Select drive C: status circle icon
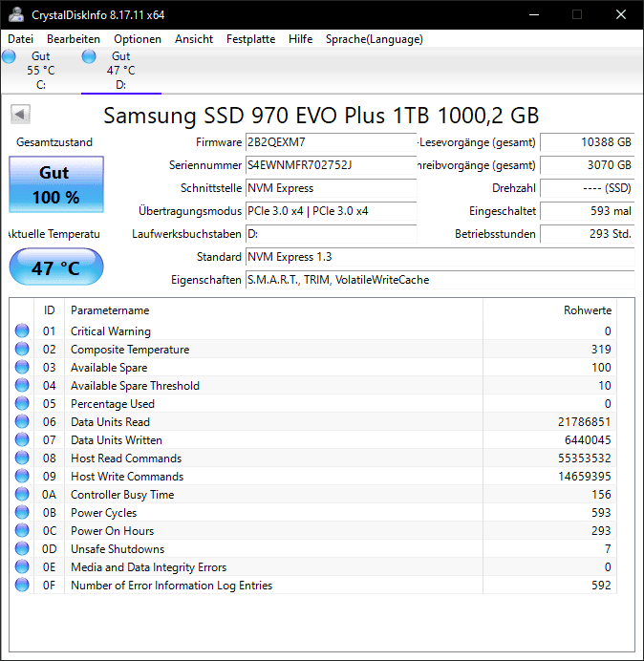The width and height of the screenshot is (644, 661). pos(9,56)
